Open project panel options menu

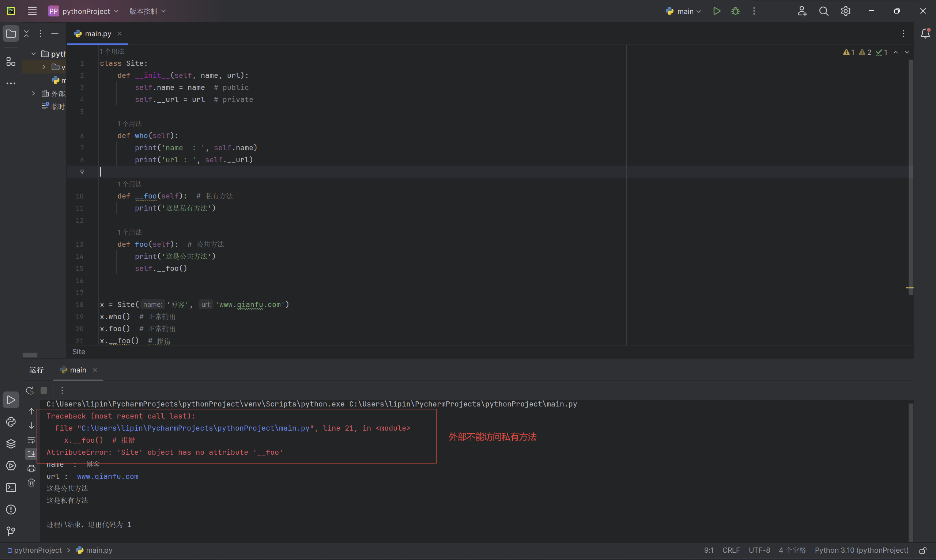40,34
